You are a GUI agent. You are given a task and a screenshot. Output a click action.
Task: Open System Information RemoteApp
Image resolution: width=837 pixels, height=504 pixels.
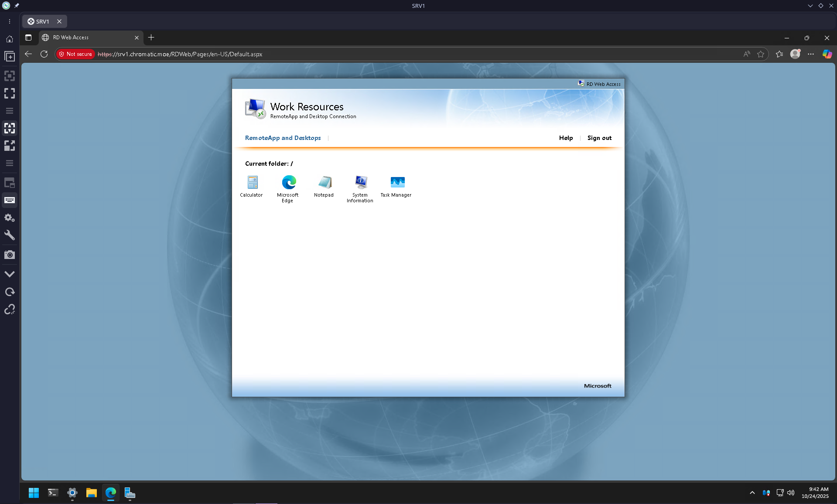tap(360, 183)
